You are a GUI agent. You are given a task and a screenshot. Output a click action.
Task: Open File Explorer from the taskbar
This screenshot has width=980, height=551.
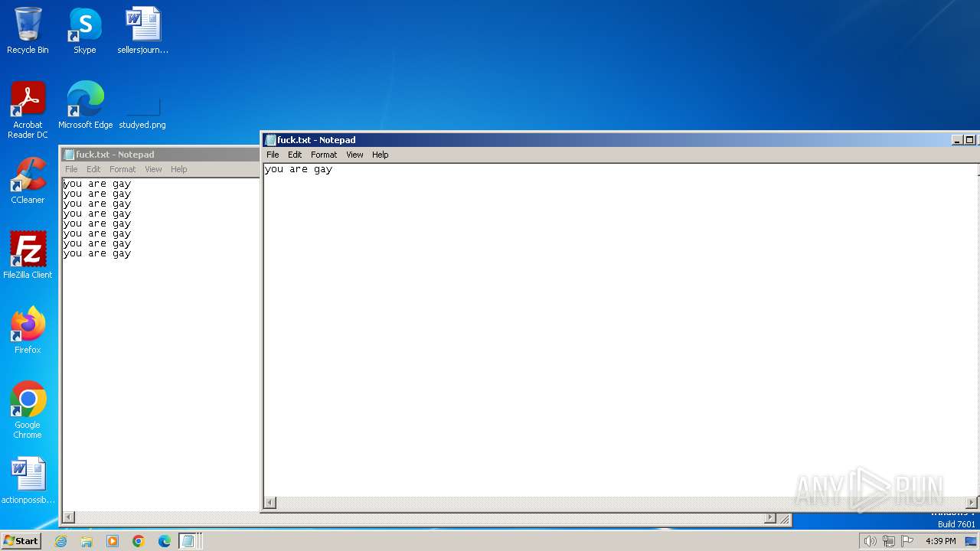point(87,541)
